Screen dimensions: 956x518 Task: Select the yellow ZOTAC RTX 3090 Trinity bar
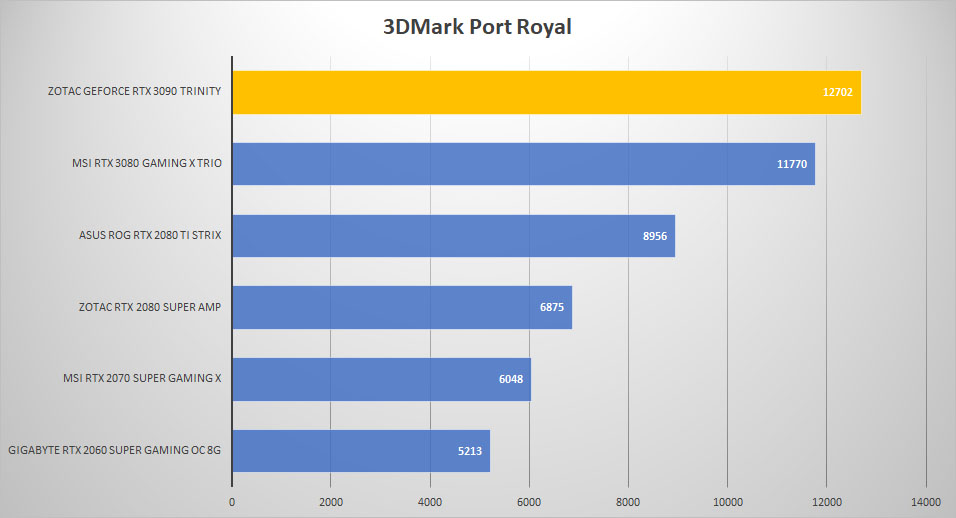[x=547, y=92]
